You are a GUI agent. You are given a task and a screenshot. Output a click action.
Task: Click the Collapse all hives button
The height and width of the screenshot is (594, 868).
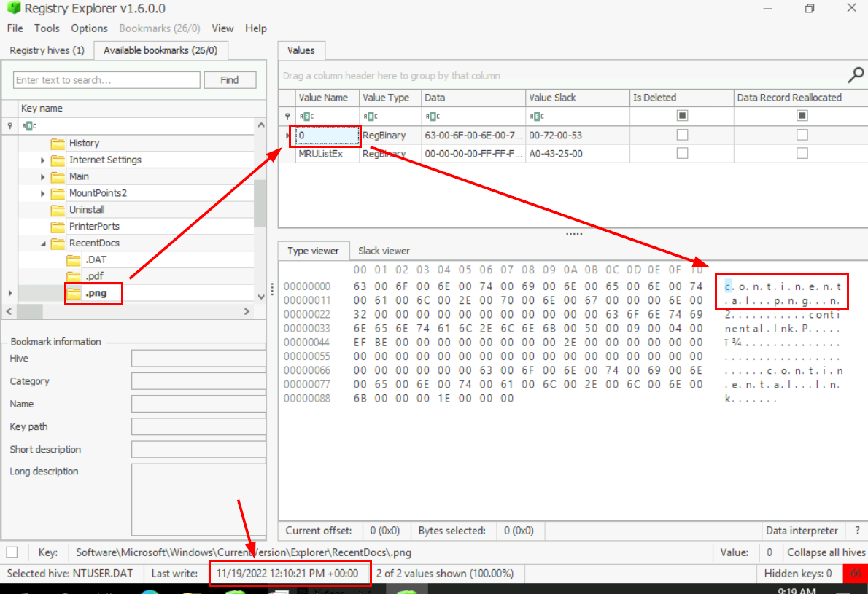tap(826, 552)
